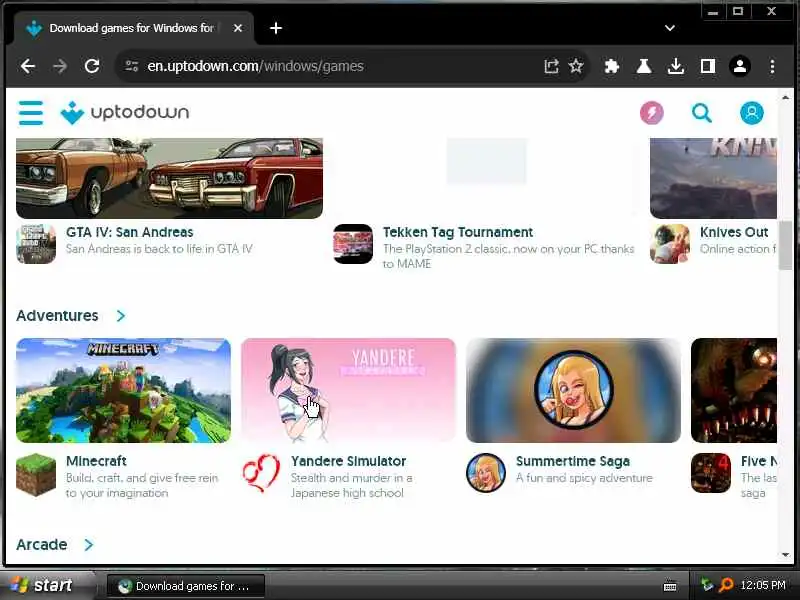
Task: Open the Minecraft banner image
Action: (123, 390)
